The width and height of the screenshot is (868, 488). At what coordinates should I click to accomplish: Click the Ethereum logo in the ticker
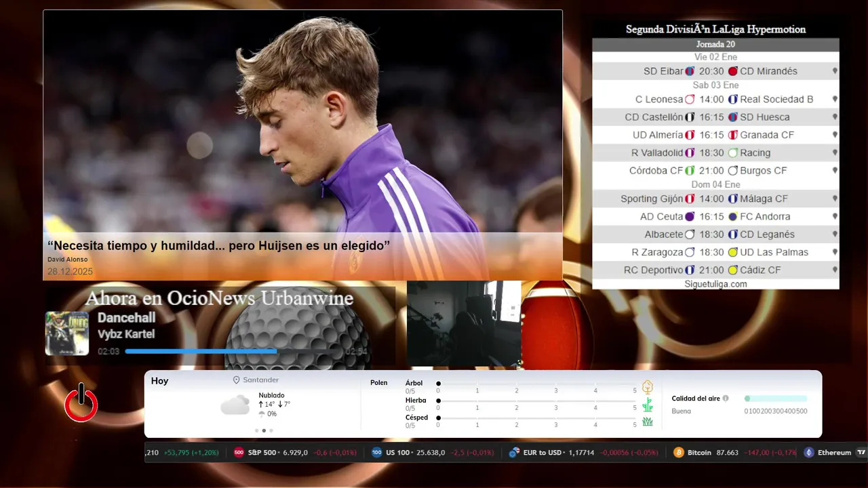(x=808, y=453)
